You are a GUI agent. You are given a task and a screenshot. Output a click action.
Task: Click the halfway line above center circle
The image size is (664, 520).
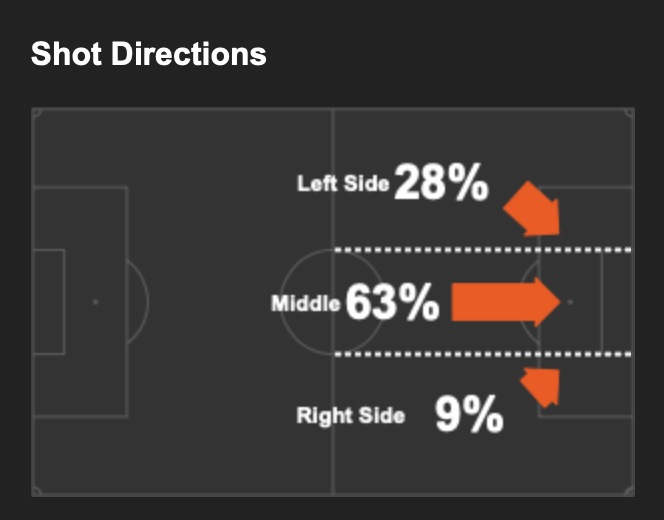coord(333,179)
